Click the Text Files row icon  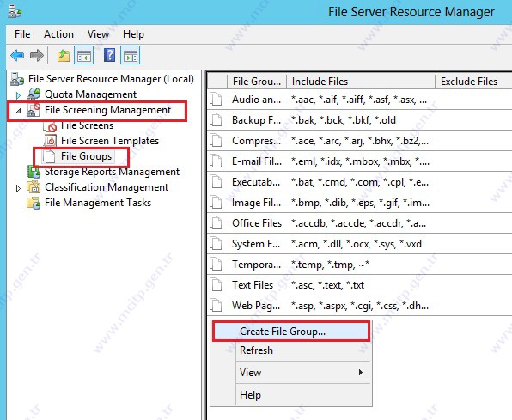[216, 285]
